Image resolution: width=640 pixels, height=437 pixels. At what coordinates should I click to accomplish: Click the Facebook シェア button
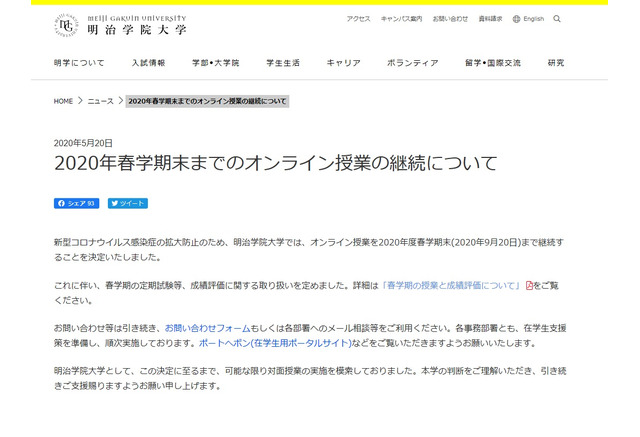[x=76, y=203]
